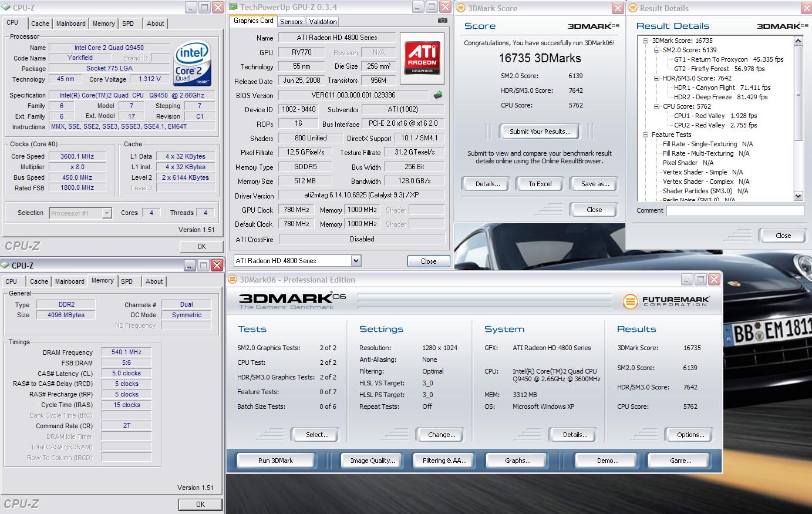
Task: Open the Processor #1 selection dropdown
Action: 107,213
